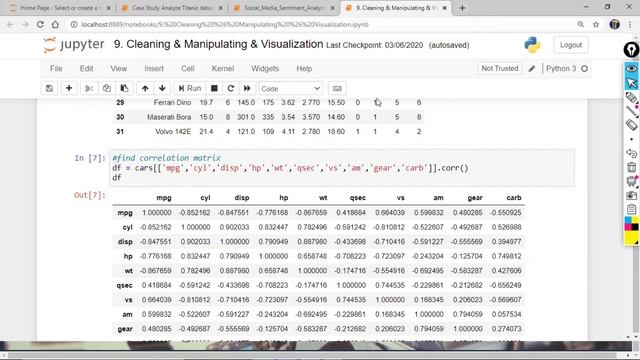Select the annotation highlighter marker tool

(x=631, y=97)
